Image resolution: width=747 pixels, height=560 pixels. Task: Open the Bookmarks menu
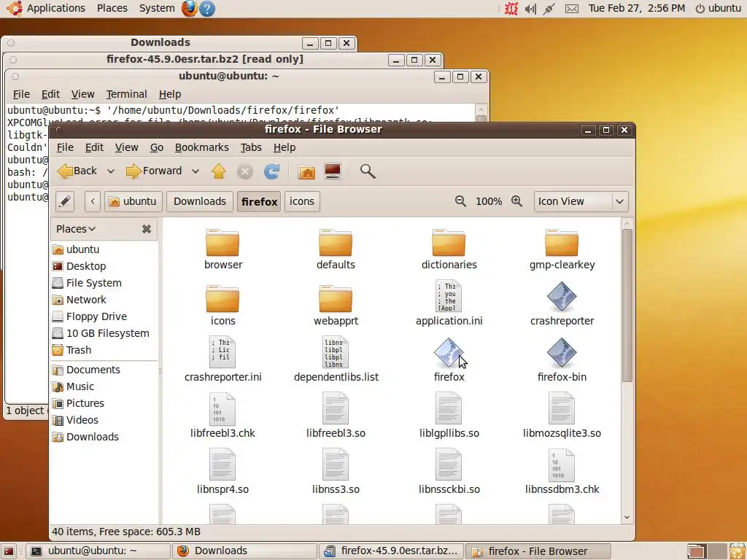coord(201,147)
